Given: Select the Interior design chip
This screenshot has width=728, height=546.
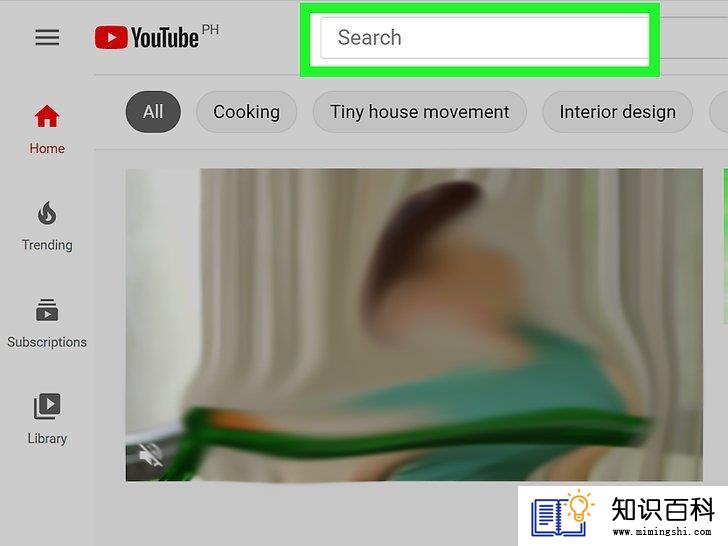Looking at the screenshot, I should pos(618,112).
